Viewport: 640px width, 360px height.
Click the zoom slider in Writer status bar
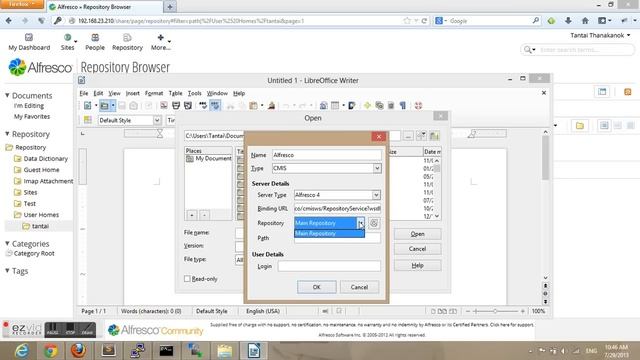tap(495, 311)
